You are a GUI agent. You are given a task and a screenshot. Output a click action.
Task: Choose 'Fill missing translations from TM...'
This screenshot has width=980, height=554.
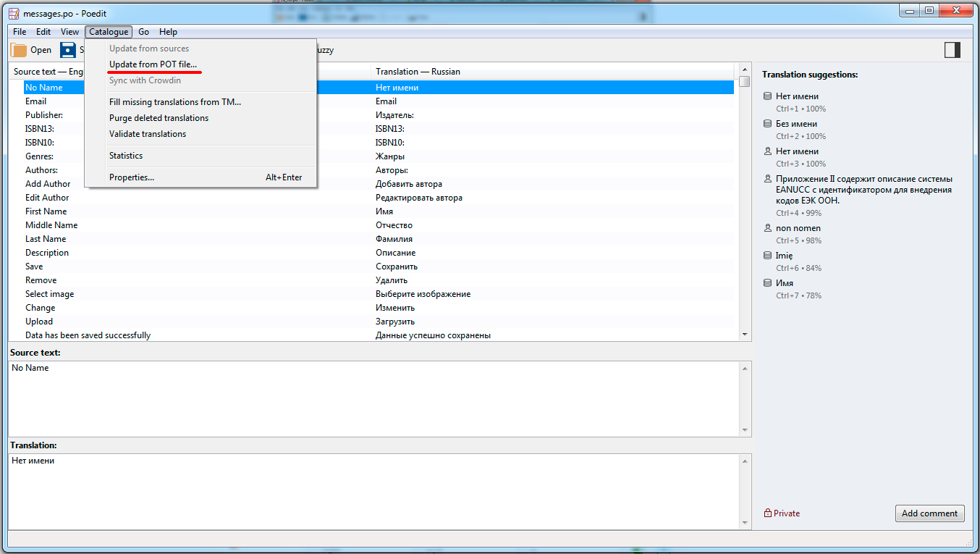175,102
